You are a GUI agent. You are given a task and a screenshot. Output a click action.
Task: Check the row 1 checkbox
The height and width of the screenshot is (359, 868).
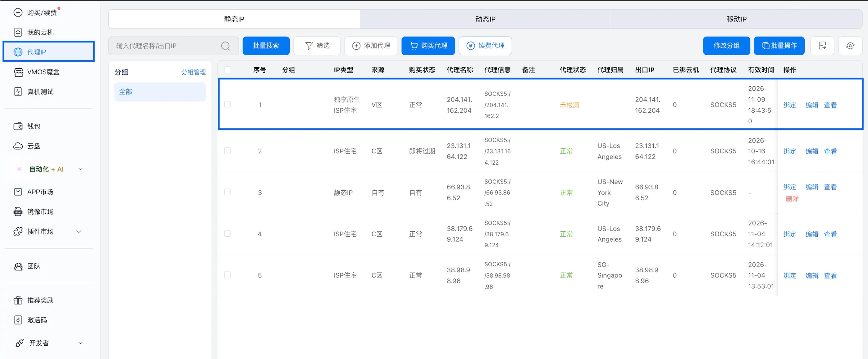[x=227, y=104]
